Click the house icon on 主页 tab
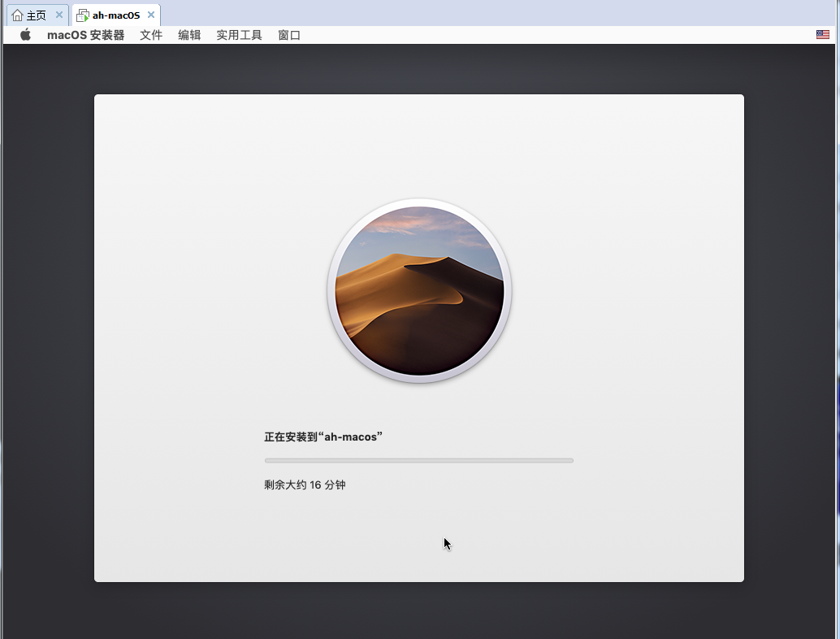The image size is (840, 639). tap(17, 15)
